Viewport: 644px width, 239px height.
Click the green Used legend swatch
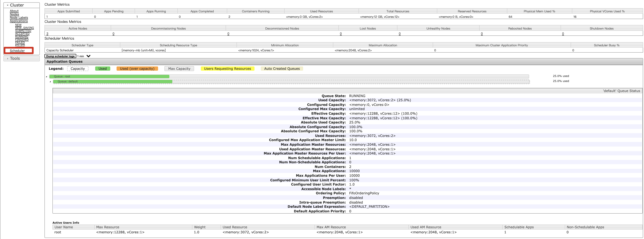pyautogui.click(x=103, y=69)
